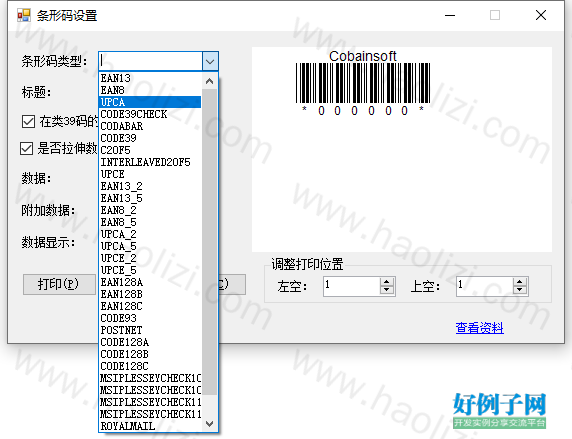
Task: Select CODE128A barcode type
Action: click(150, 343)
